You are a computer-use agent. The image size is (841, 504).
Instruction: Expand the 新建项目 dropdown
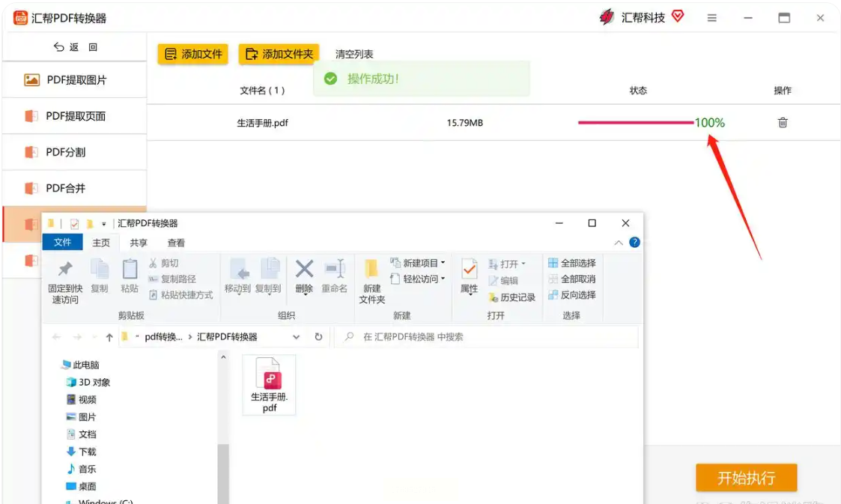(x=418, y=263)
